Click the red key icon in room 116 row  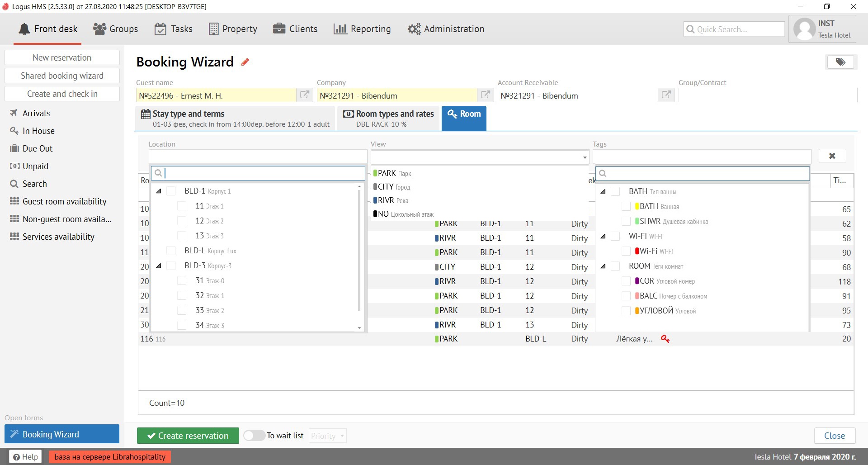[665, 339]
